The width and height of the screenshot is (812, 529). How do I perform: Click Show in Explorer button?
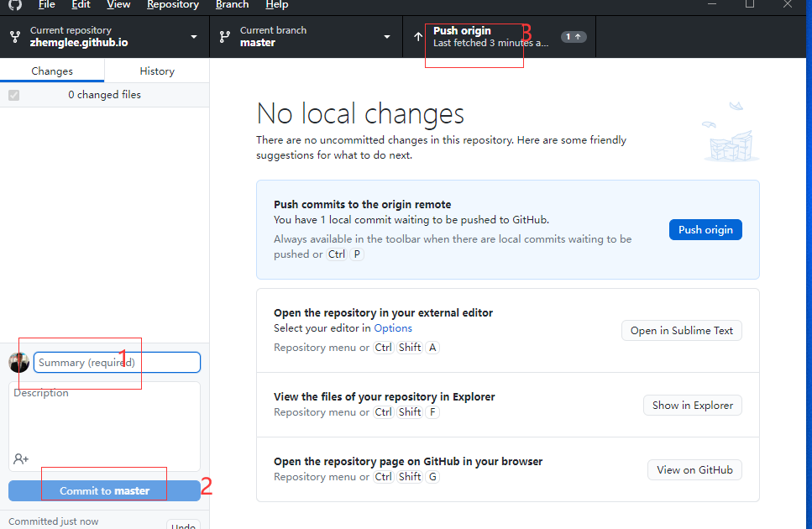693,406
